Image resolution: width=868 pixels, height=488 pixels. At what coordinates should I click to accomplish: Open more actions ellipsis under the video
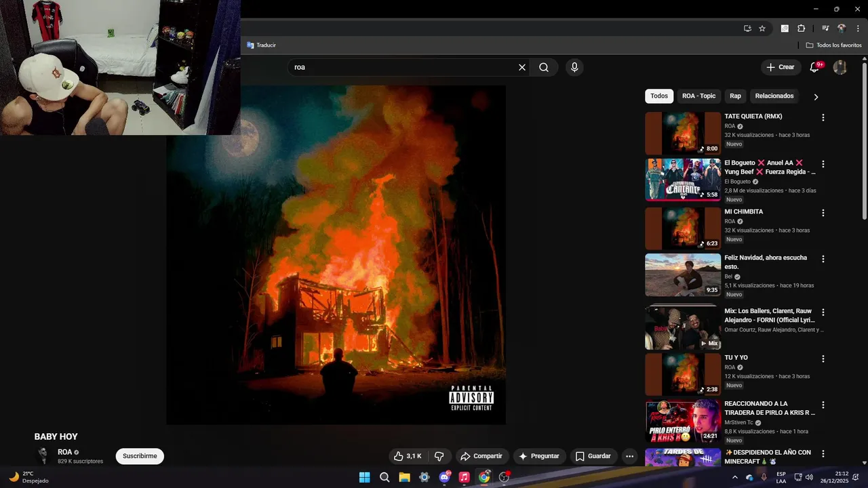click(629, 456)
